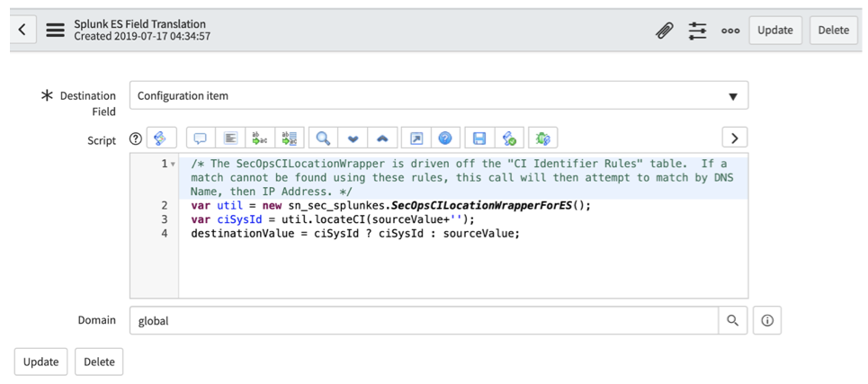
Task: Find next match down arrow
Action: point(353,138)
